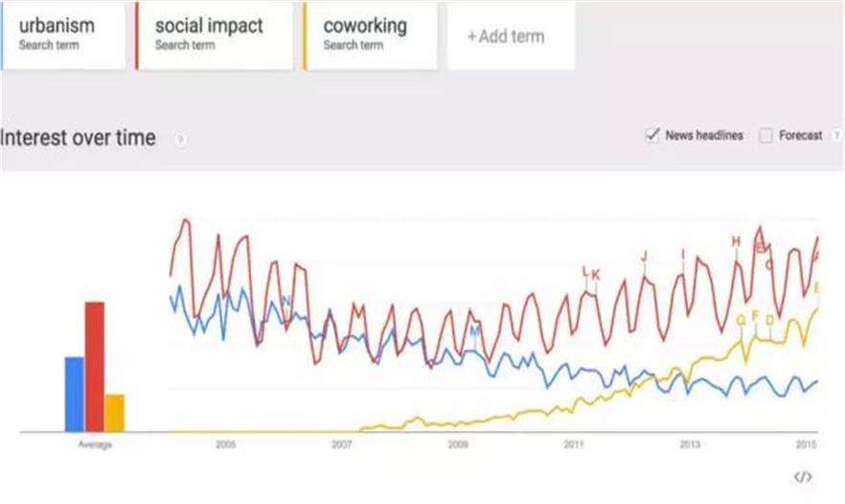This screenshot has width=845, height=504.
Task: Enable the Forecast checkbox
Action: [765, 136]
